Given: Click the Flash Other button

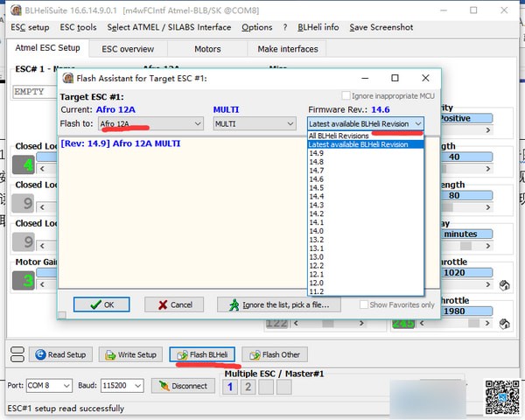Looking at the screenshot, I should 275,354.
